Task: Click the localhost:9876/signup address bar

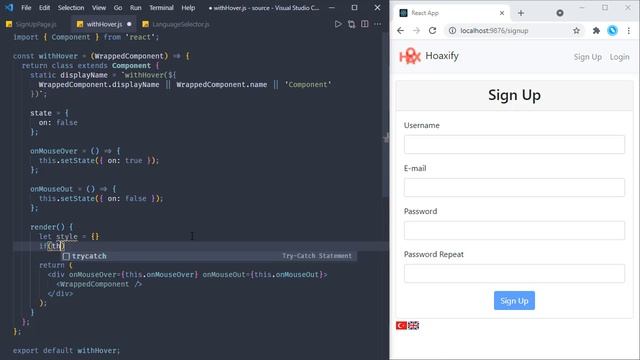Action: [514, 31]
